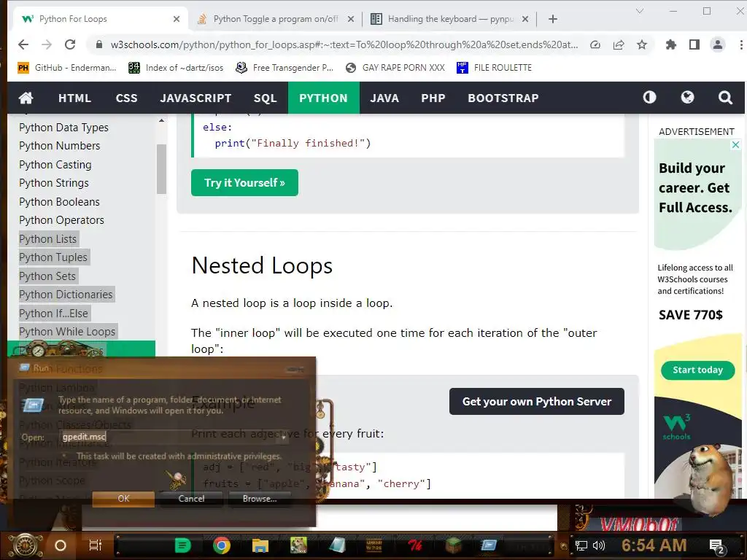This screenshot has width=747, height=560.
Task: Open W3Schools search magnifier
Action: (x=725, y=98)
